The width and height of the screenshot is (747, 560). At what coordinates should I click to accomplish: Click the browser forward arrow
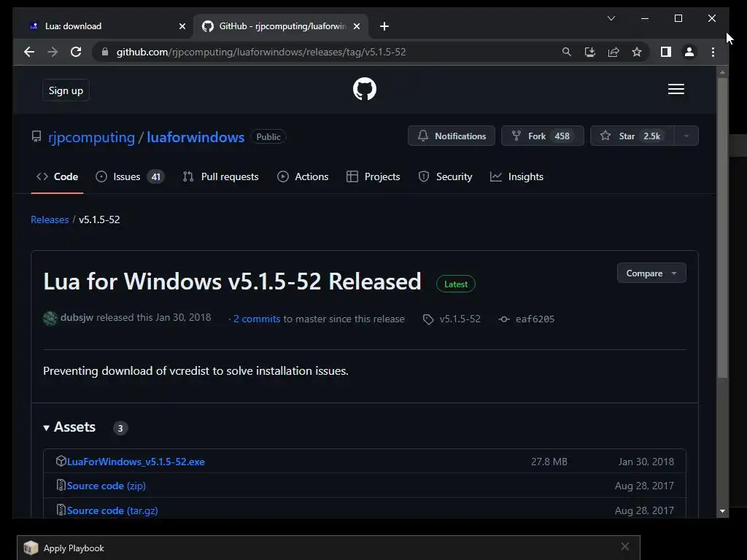click(x=53, y=52)
